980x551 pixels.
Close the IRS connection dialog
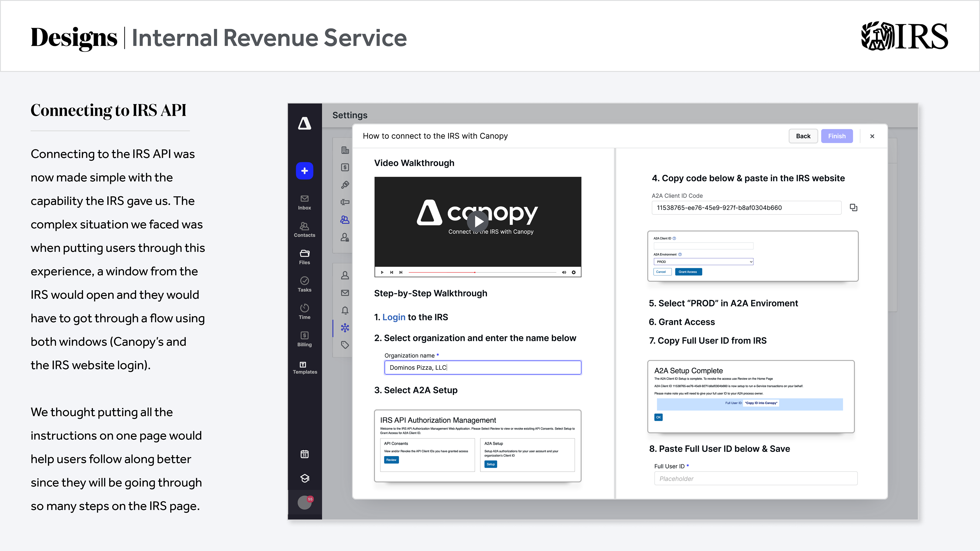point(872,136)
